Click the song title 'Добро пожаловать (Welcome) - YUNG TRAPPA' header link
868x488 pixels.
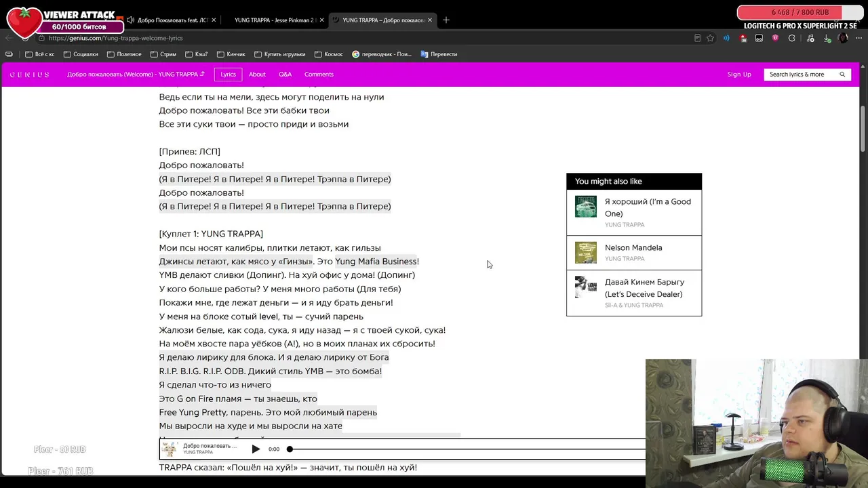[136, 75]
